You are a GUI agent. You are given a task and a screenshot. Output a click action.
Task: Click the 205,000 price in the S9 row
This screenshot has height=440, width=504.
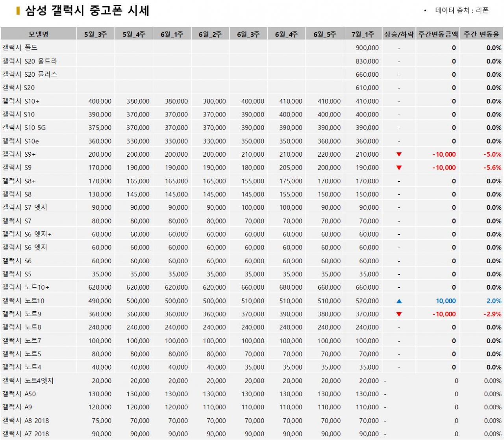point(291,168)
